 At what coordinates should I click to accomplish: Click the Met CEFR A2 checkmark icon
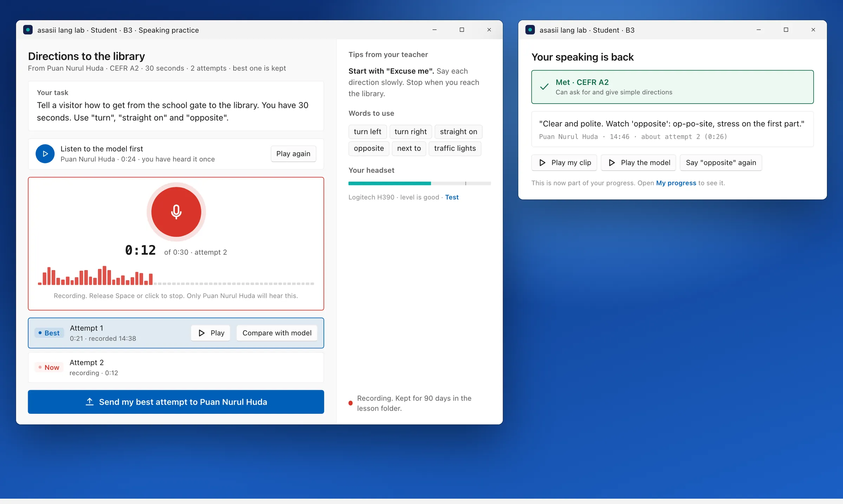tap(544, 87)
